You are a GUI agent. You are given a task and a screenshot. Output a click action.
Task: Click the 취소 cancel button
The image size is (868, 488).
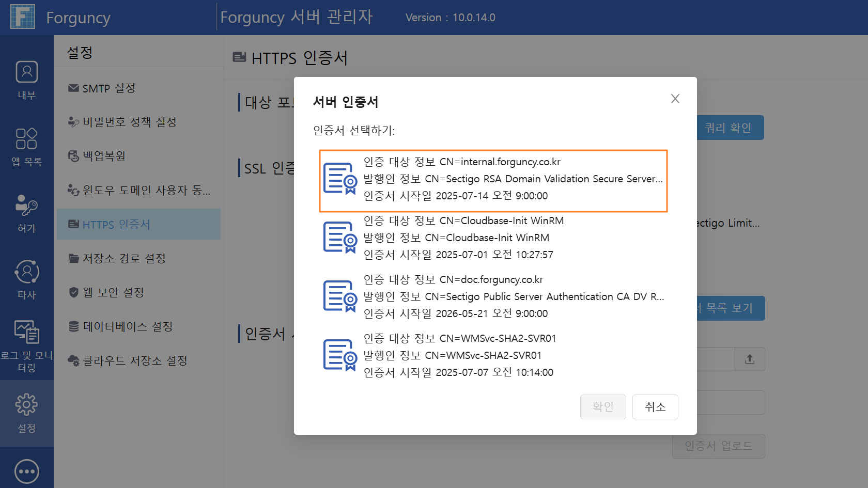[655, 407]
